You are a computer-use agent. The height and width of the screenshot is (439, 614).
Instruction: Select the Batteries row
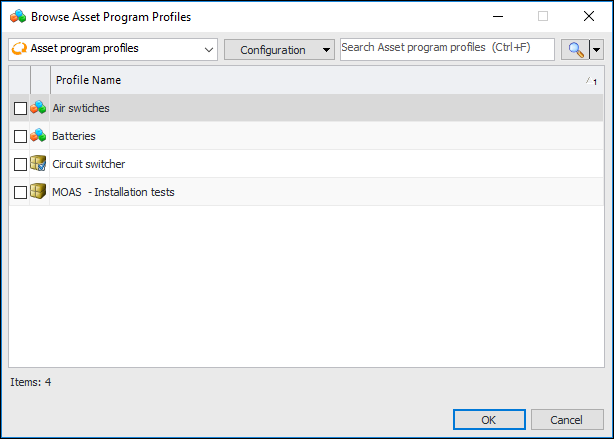coord(300,136)
